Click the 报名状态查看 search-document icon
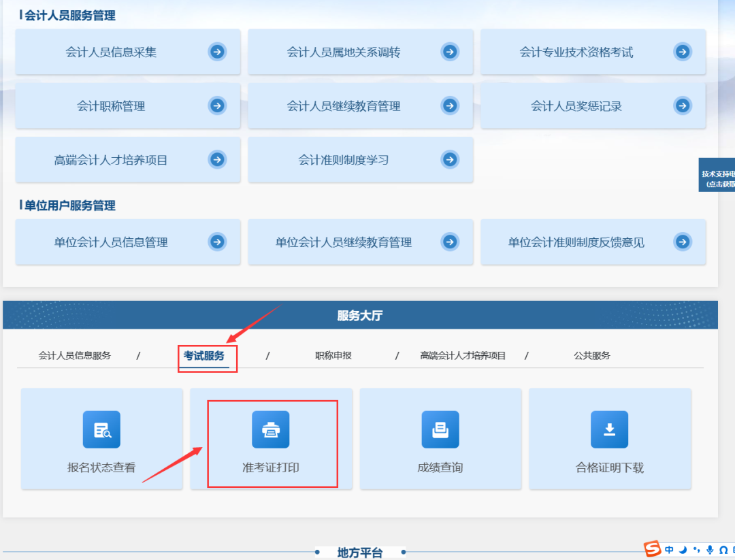The height and width of the screenshot is (560, 735). point(101,429)
